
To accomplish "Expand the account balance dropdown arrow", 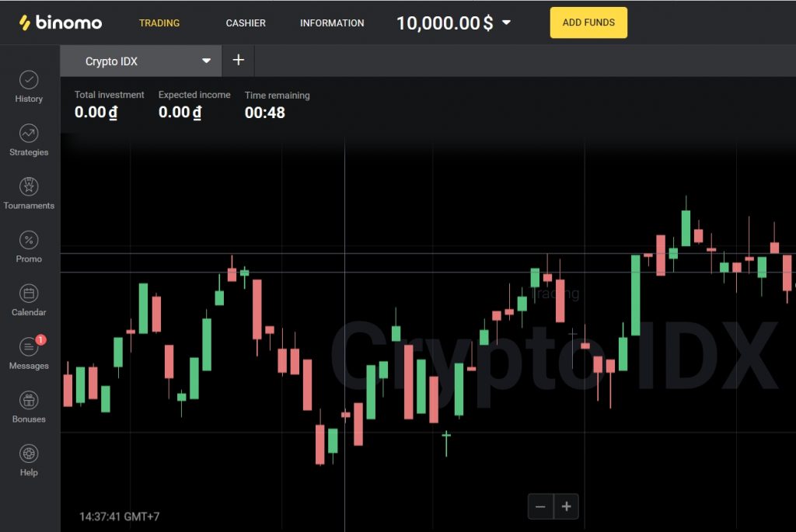I will tap(507, 23).
